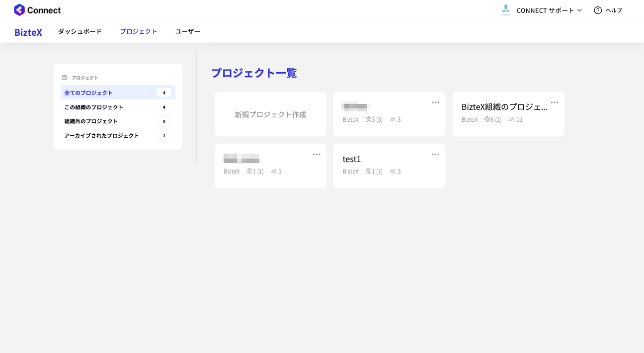Viewport: 644px width, 353px height.
Task: Click the members icon on the test1 card
Action: 393,171
